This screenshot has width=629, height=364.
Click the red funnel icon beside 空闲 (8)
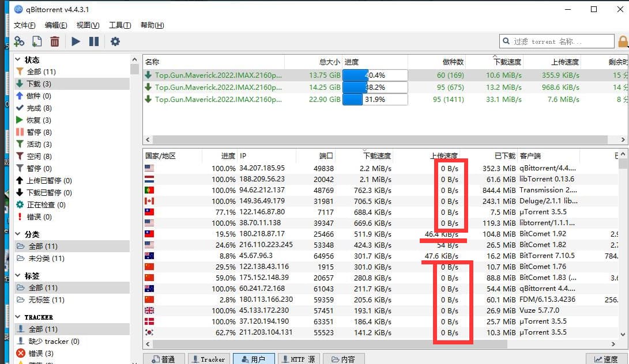point(20,156)
